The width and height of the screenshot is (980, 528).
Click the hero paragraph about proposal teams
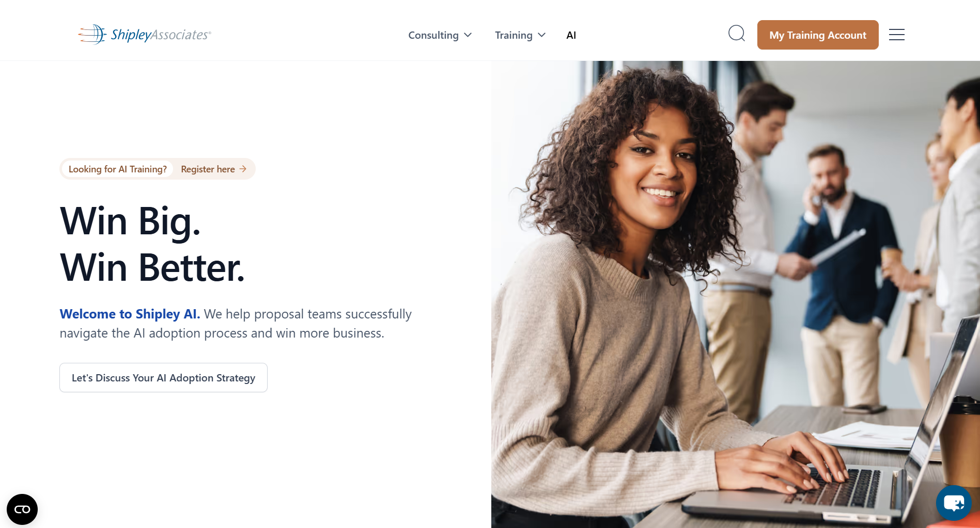tap(236, 324)
